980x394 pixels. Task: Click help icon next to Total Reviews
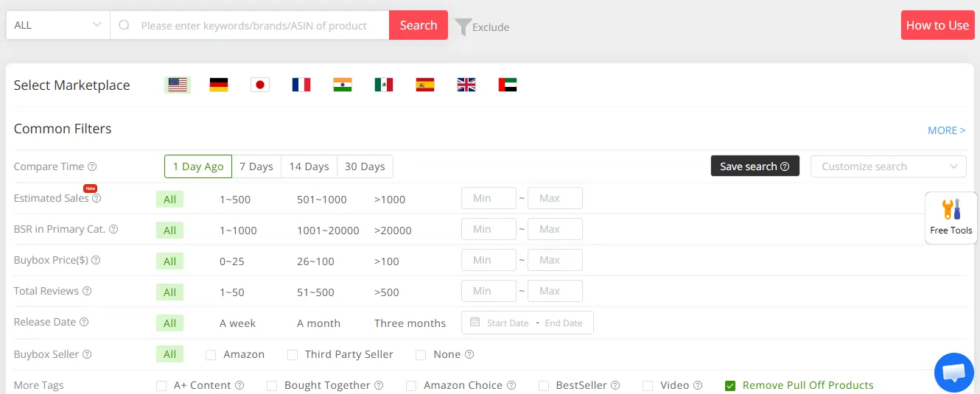pyautogui.click(x=87, y=291)
